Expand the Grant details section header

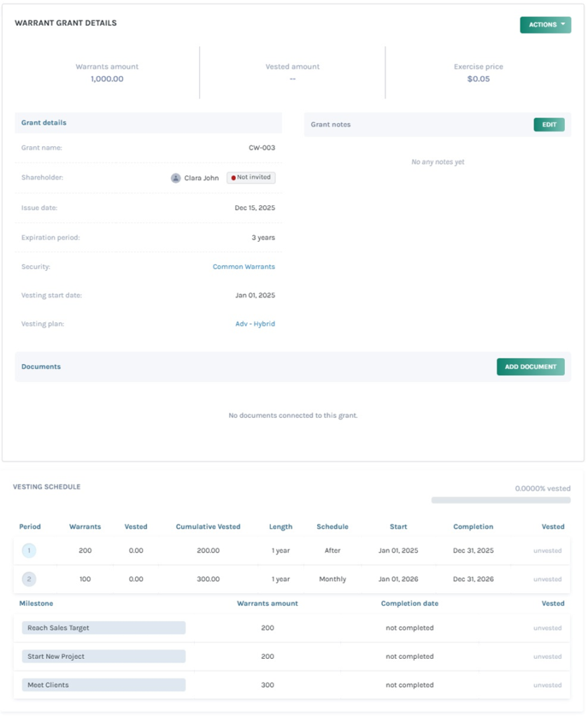click(x=43, y=123)
